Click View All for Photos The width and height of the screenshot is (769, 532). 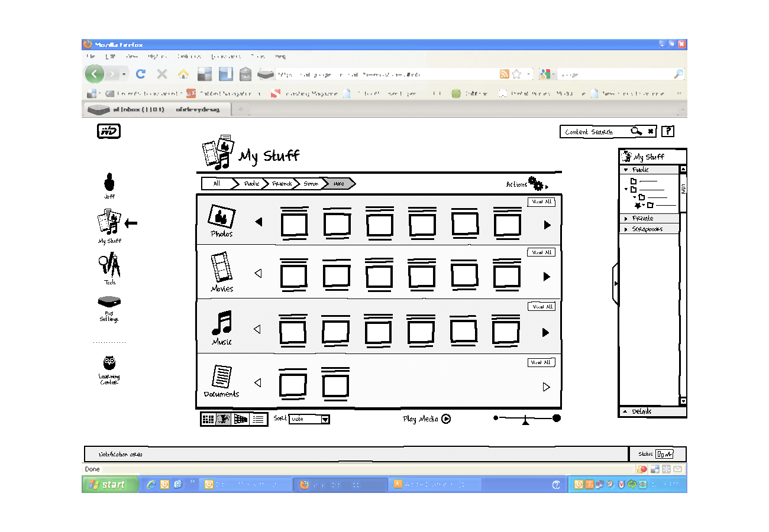click(x=541, y=202)
